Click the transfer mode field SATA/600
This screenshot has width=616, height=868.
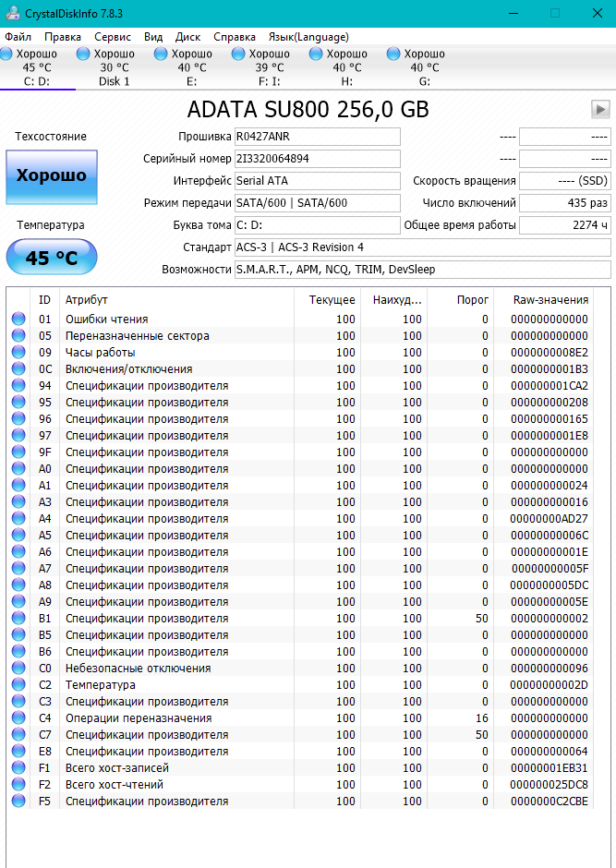pyautogui.click(x=317, y=203)
